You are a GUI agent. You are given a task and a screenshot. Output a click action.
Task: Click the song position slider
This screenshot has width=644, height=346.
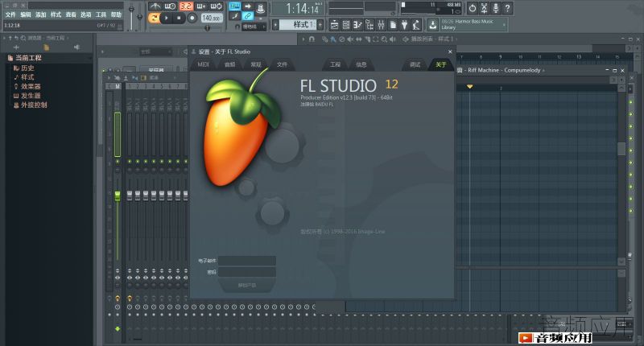(208, 28)
